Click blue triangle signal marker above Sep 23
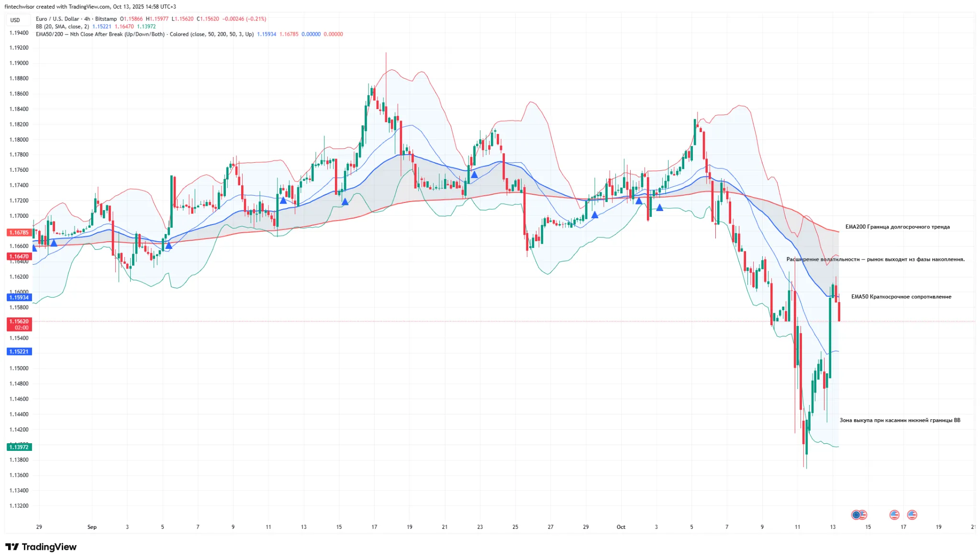980x560 pixels. click(474, 175)
